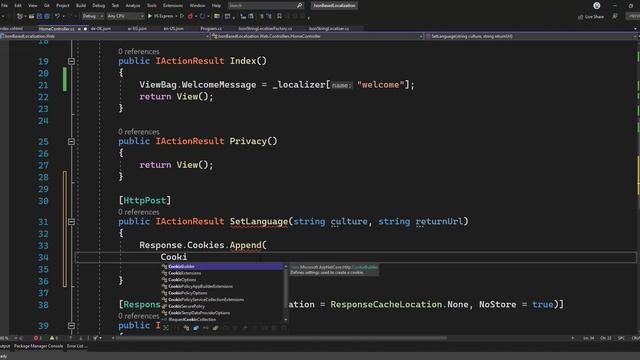
Task: Collapse the Index() method at line 19
Action: pyautogui.click(x=71, y=61)
